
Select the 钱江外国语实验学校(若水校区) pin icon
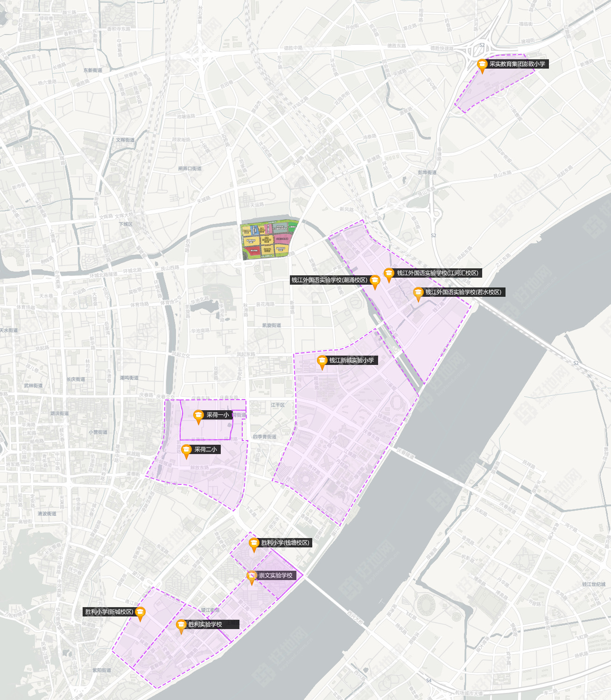pos(418,293)
